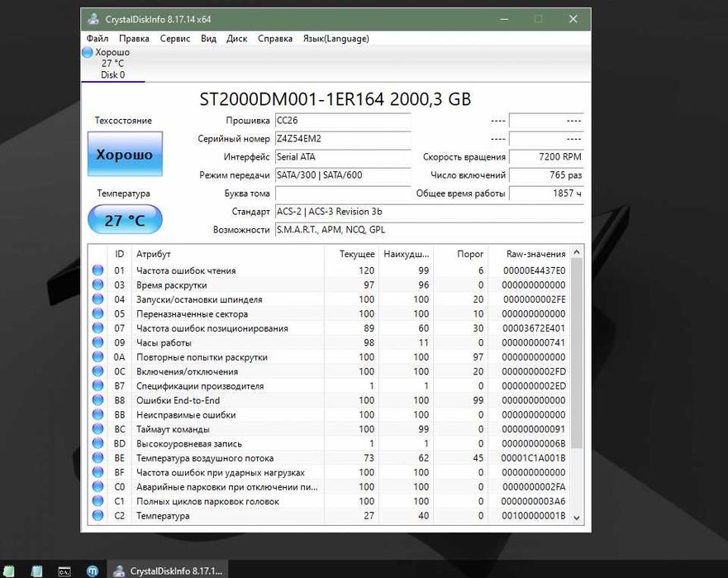The image size is (728, 578).
Task: Open the Файл menu
Action: tap(98, 39)
